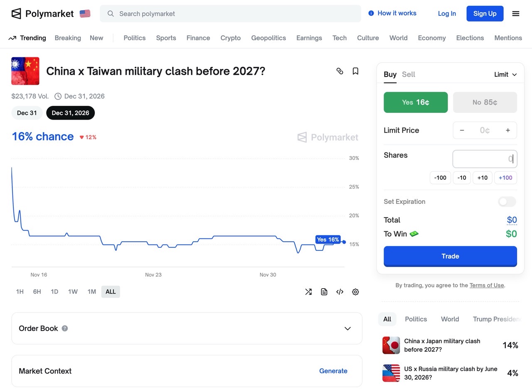This screenshot has width=532, height=392.
Task: Bookmark this market
Action: (x=355, y=71)
